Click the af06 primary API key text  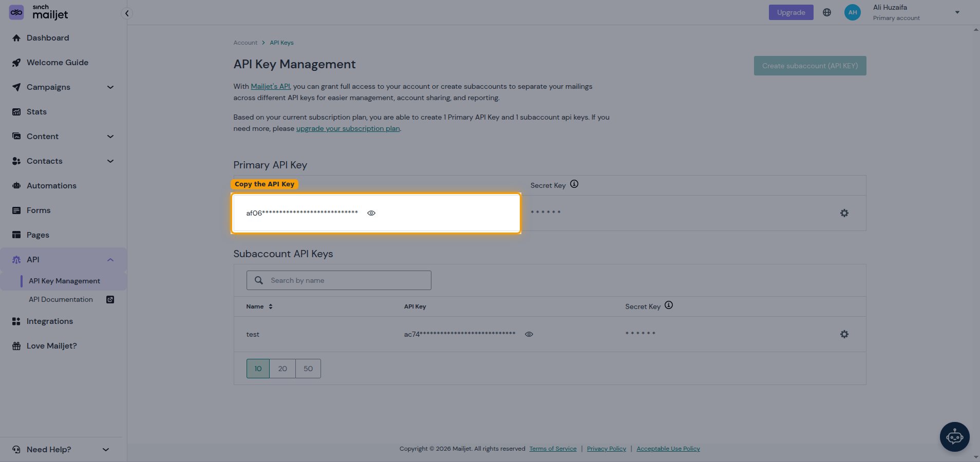[302, 213]
